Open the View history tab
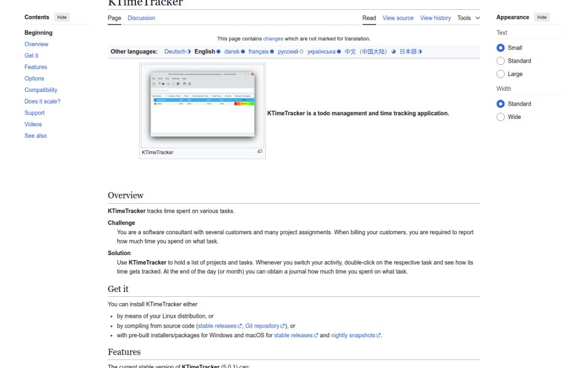The width and height of the screenshot is (588, 368). click(x=435, y=18)
